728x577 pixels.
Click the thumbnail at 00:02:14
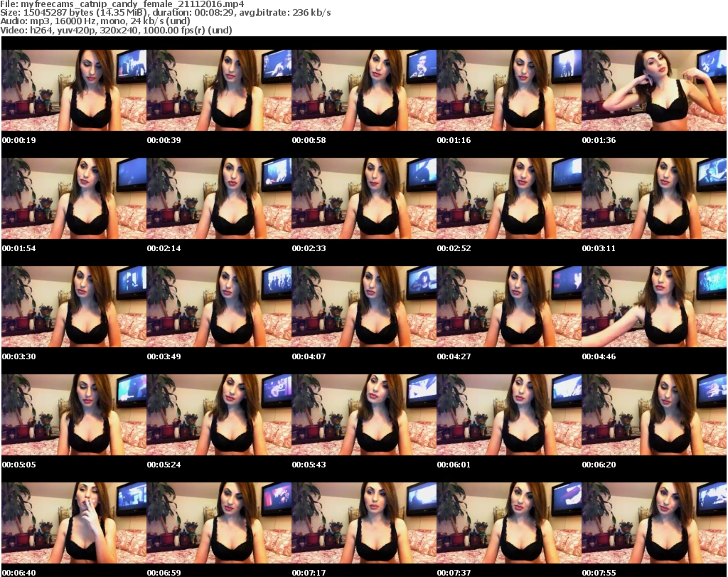coord(219,198)
